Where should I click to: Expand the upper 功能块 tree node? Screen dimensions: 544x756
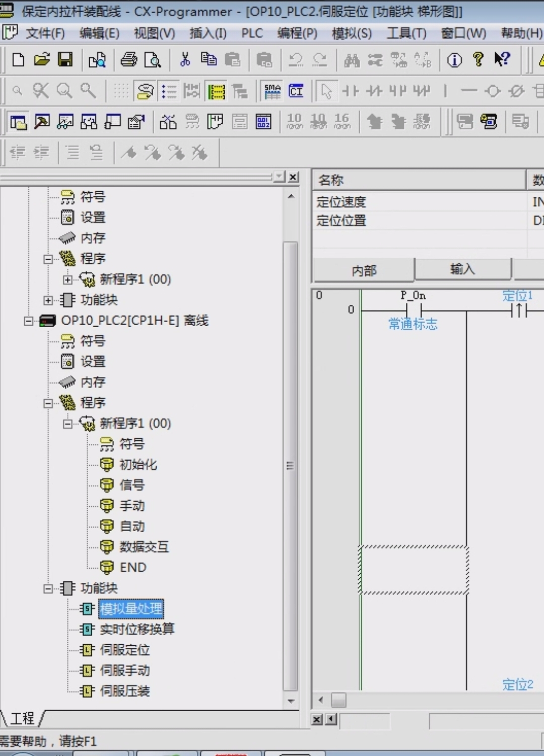(48, 300)
